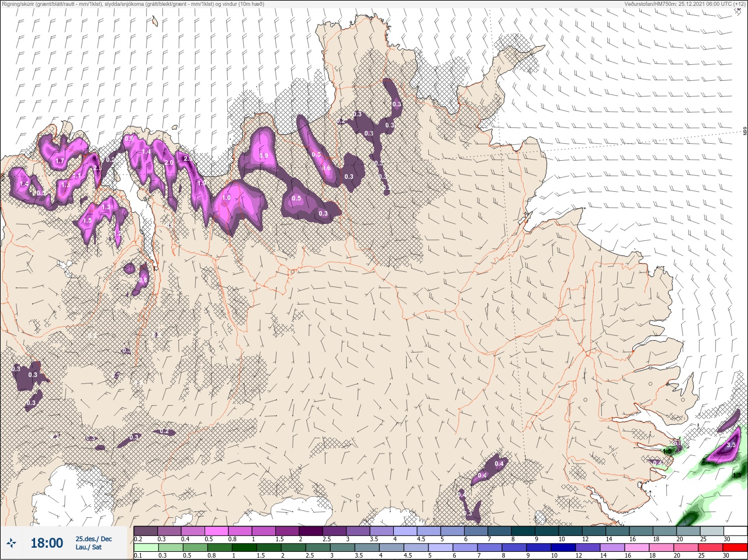Click the 1.7 snowfall value label
This screenshot has height=560, width=748.
point(59,161)
